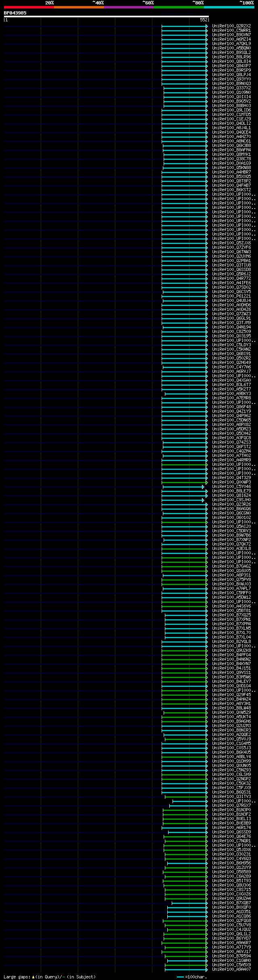258x980 pixels.
Task: Click hit label UniRef100_C5MFF0
Action: [x=231, y=593]
